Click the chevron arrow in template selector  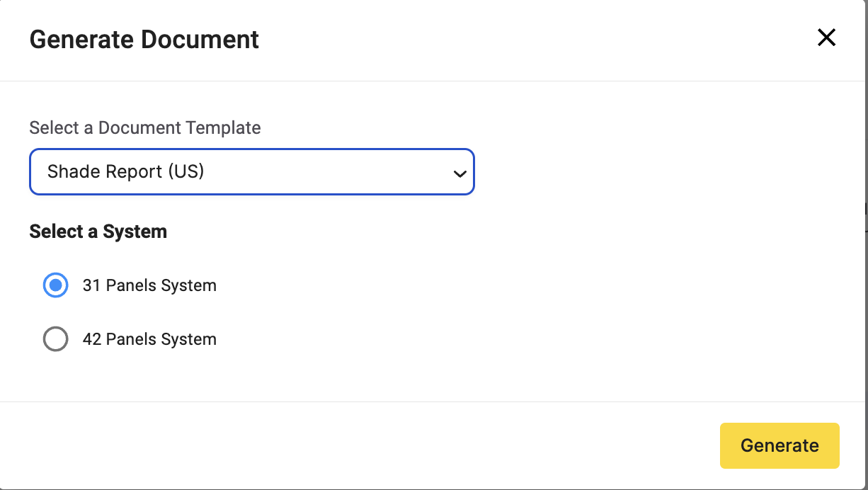(x=459, y=173)
